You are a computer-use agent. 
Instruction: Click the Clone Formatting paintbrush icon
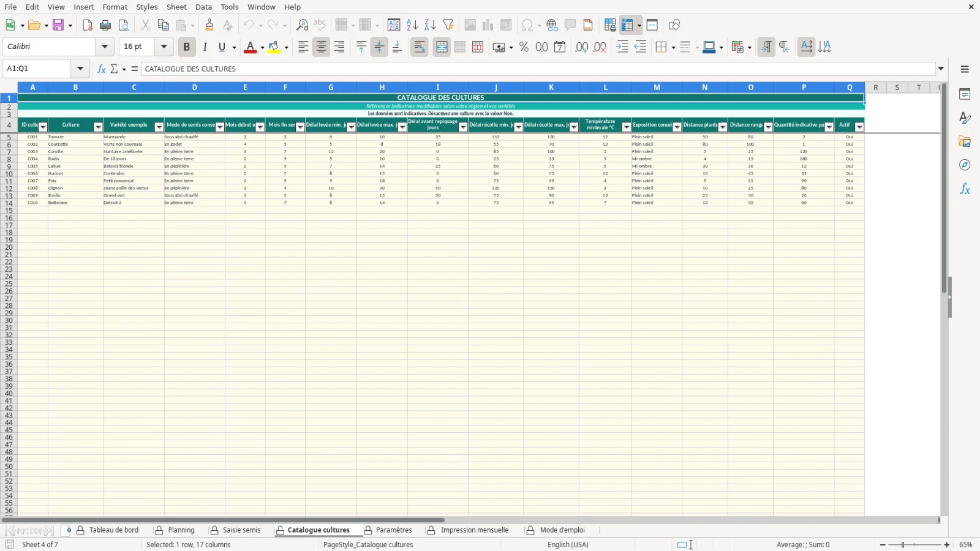tap(209, 25)
